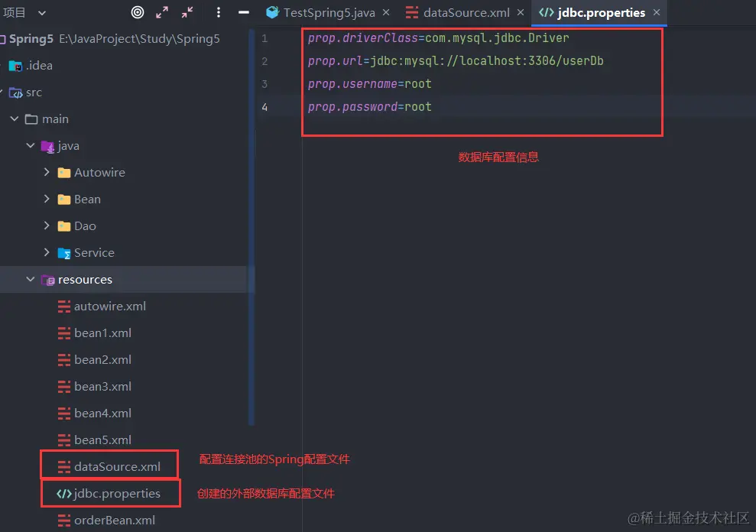Click the resources root folder icon
The width and height of the screenshot is (756, 532).
coord(47,280)
